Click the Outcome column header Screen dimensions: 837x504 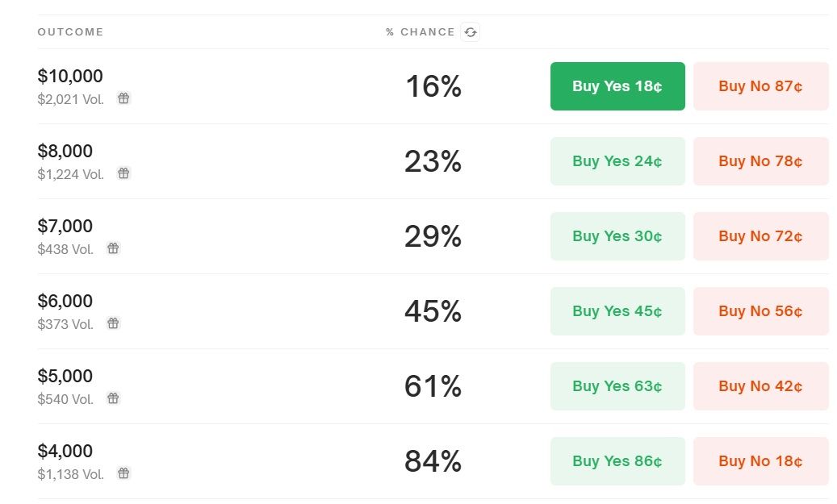click(x=70, y=32)
